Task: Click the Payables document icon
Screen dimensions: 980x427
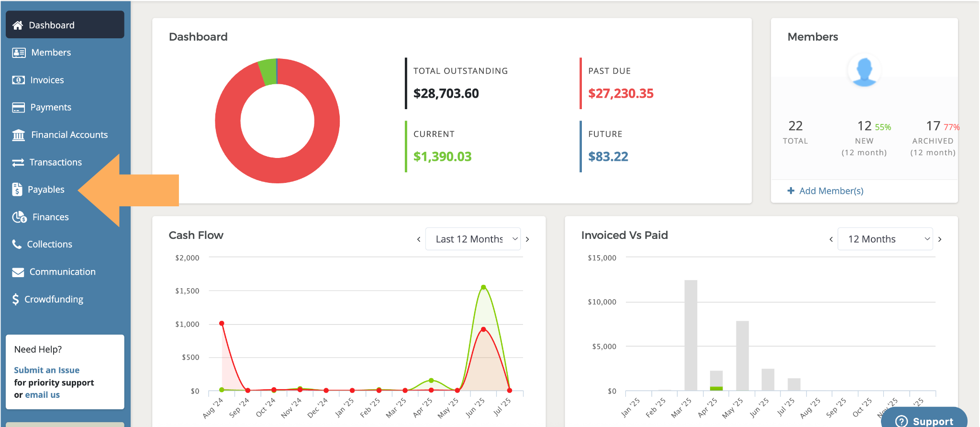Action: 17,190
